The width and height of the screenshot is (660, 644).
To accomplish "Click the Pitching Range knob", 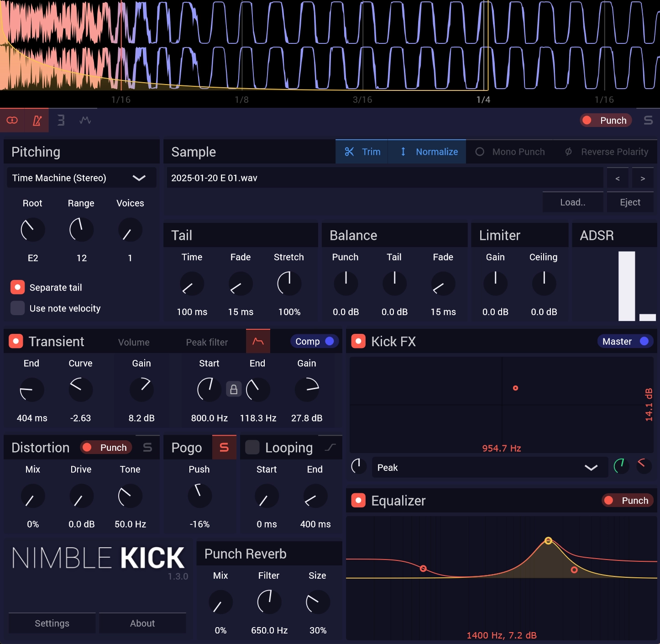I will click(x=81, y=230).
